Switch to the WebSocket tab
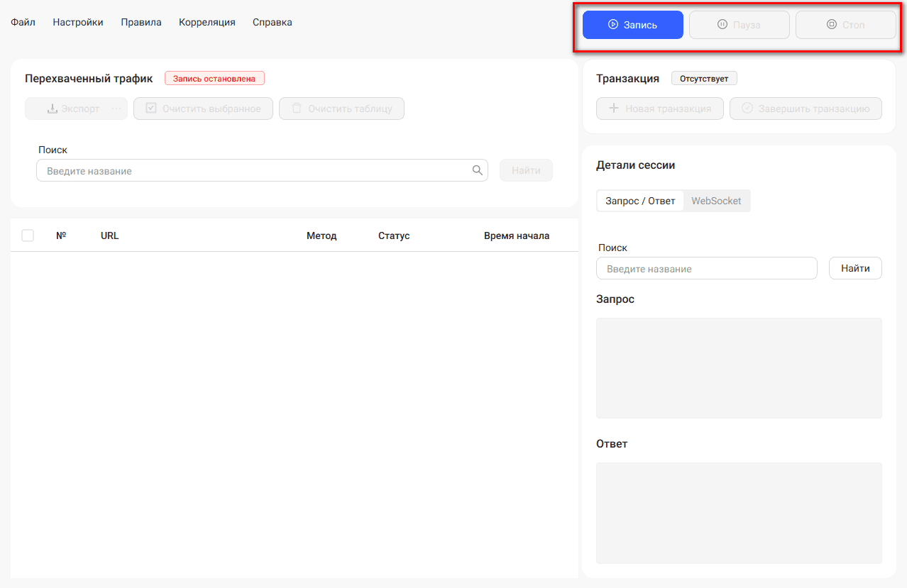Viewport: 907px width, 588px height. click(x=716, y=201)
